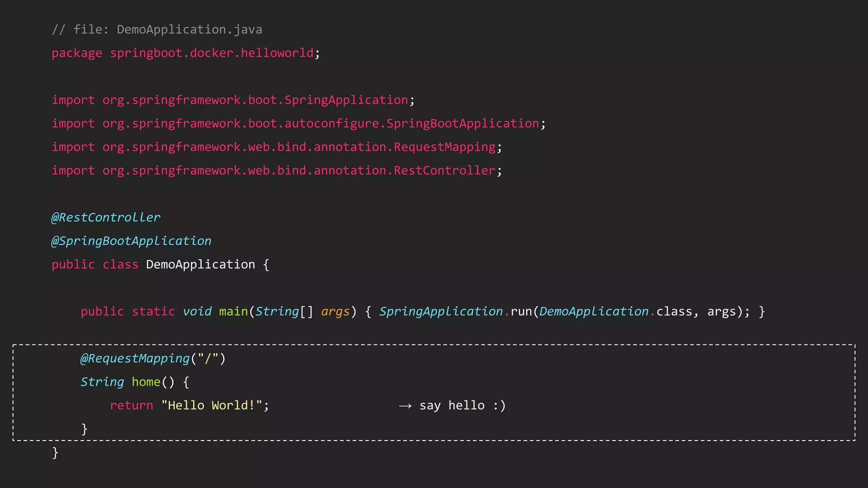Click the '@RequestMapping("/")' annotation
868x488 pixels.
click(153, 359)
